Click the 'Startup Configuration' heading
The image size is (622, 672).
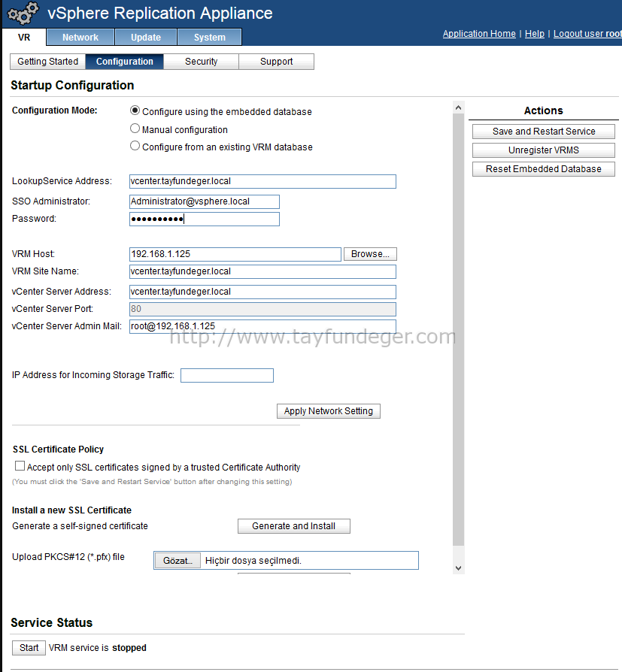point(72,85)
